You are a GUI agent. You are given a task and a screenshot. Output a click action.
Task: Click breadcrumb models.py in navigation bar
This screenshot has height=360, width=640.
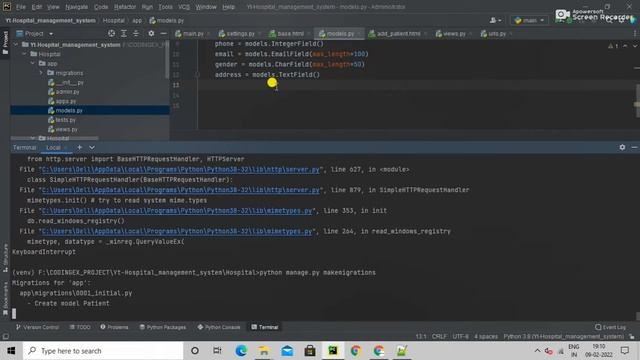[x=167, y=20]
